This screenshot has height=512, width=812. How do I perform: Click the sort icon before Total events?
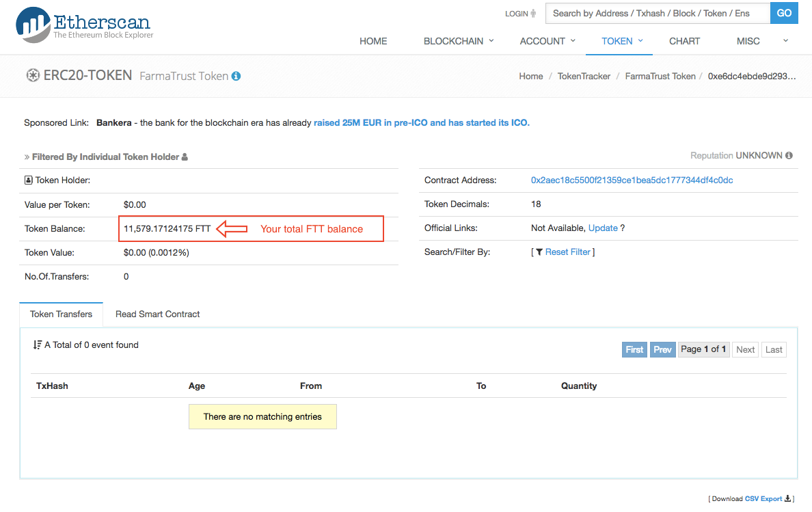click(x=38, y=345)
